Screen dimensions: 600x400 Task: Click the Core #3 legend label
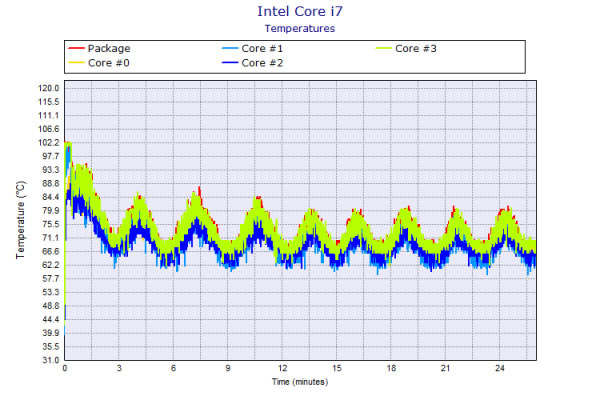click(416, 49)
